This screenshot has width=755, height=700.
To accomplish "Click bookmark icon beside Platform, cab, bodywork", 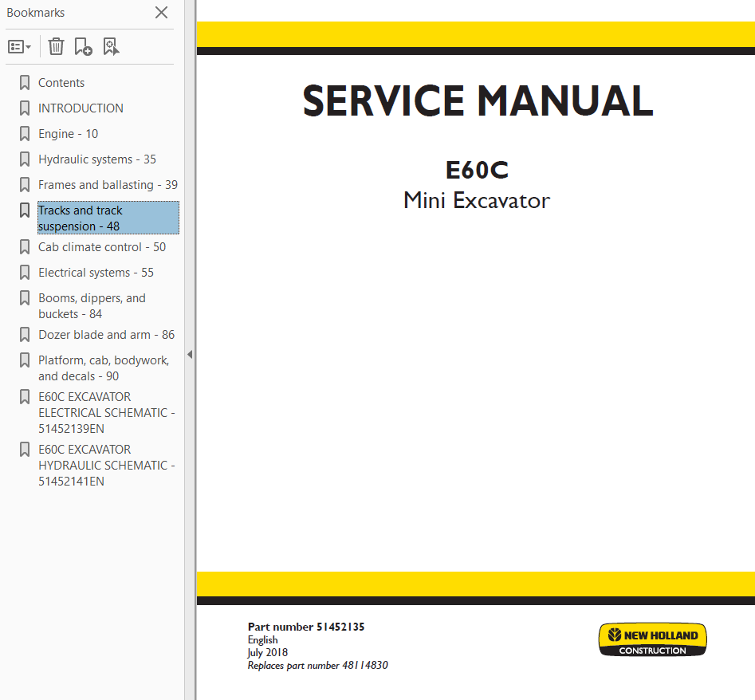I will pyautogui.click(x=25, y=360).
